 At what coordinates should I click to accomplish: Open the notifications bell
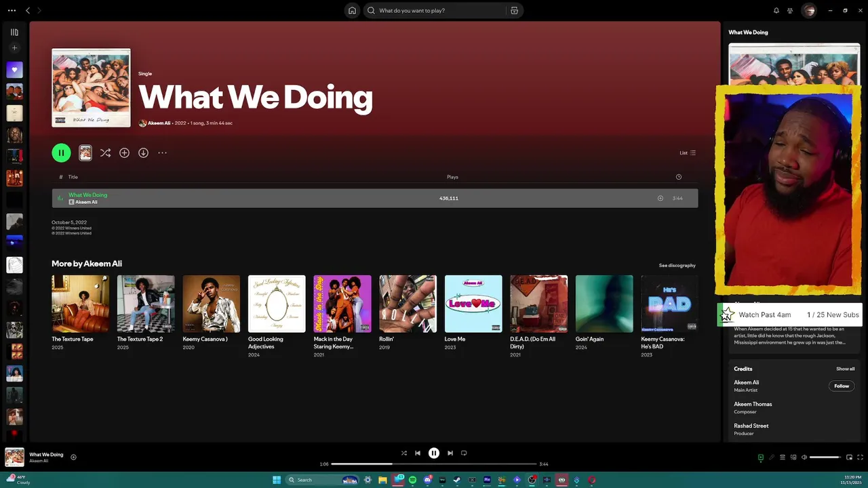click(776, 10)
